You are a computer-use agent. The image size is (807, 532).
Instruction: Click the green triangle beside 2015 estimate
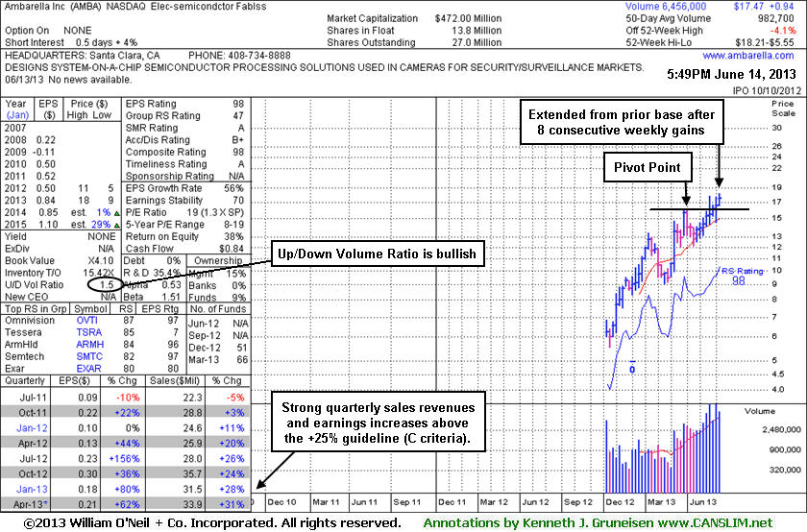coord(117,225)
